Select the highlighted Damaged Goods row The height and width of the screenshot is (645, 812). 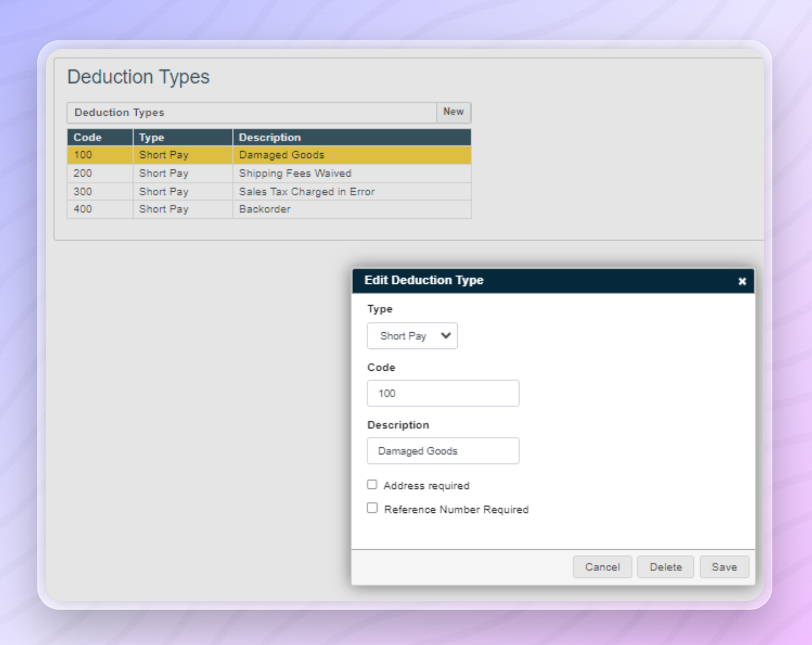281,155
